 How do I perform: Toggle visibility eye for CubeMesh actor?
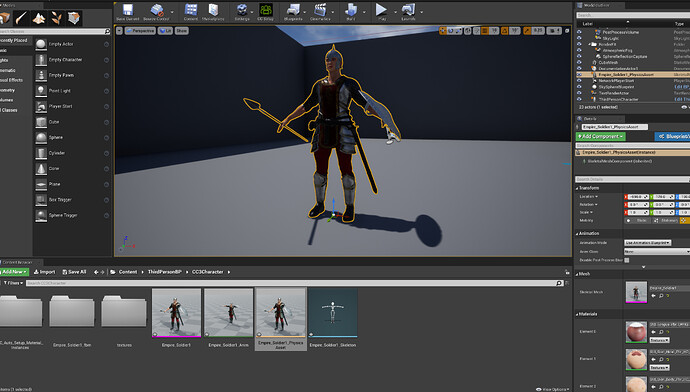coord(579,62)
